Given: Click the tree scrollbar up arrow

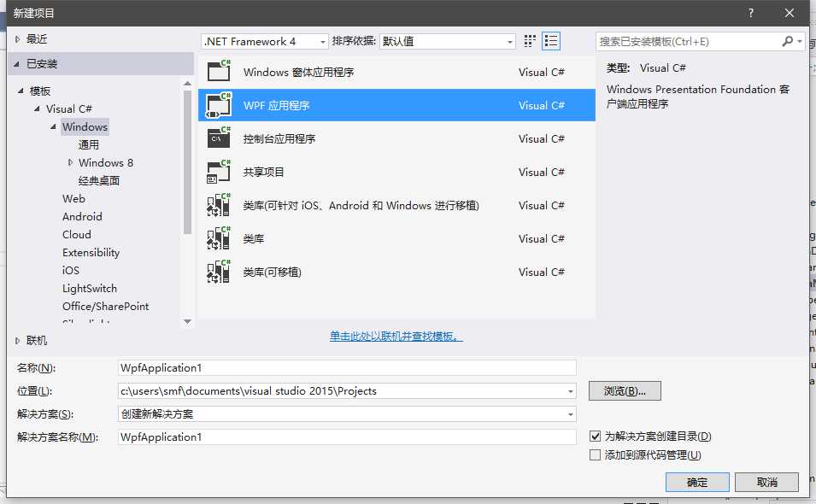Looking at the screenshot, I should pyautogui.click(x=188, y=84).
